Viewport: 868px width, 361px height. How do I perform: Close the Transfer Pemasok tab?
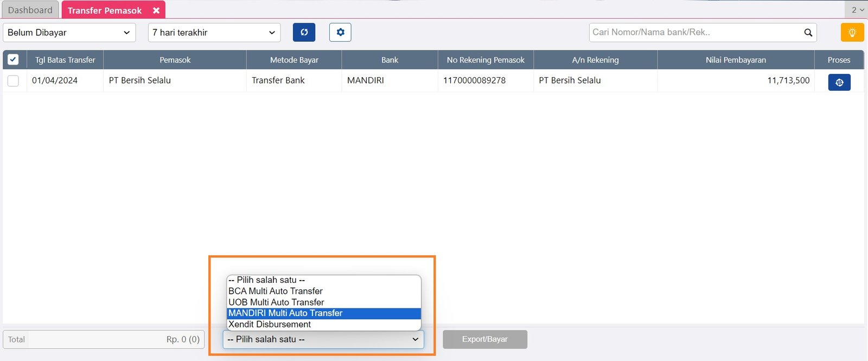tap(156, 10)
